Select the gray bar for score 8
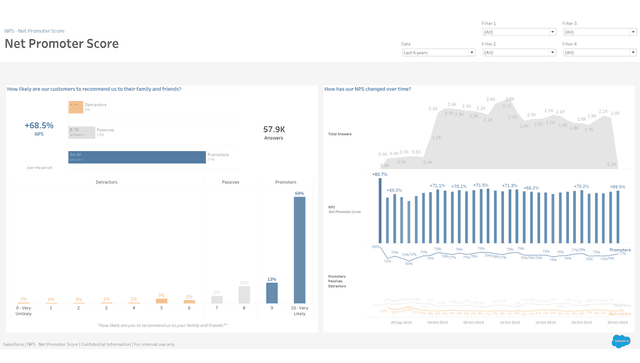Screen dimensions: 640x363 pos(244,294)
